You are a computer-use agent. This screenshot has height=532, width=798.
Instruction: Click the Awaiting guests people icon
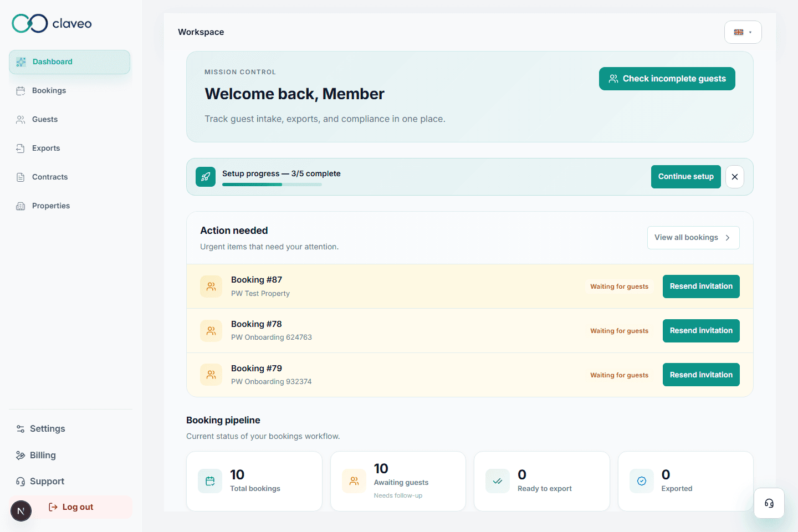coord(354,481)
